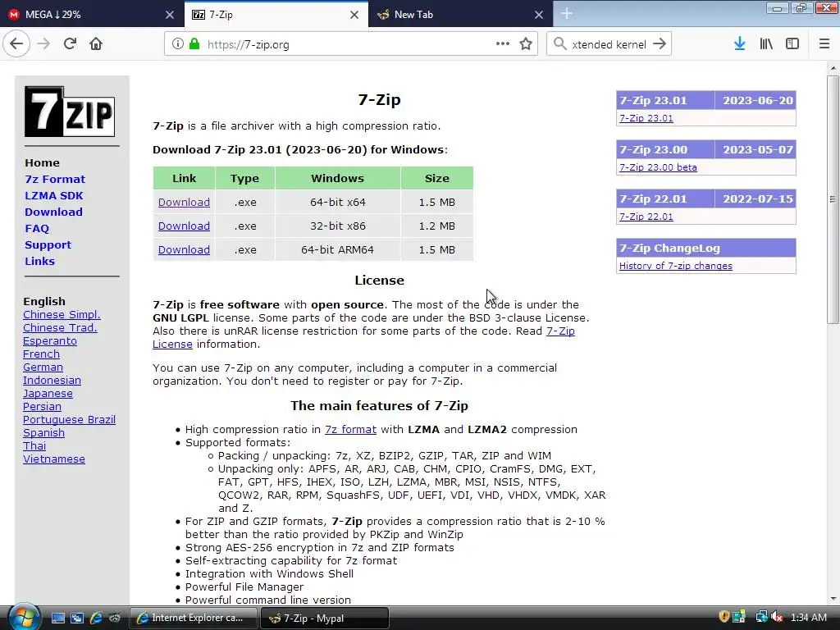Toggle the sidebar view icon
The width and height of the screenshot is (840, 630).
pos(792,44)
